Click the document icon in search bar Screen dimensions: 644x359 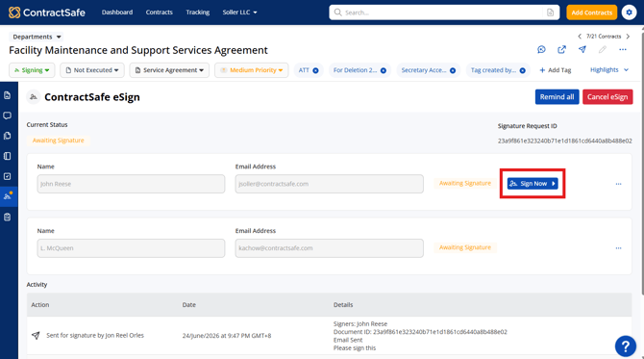coord(551,13)
